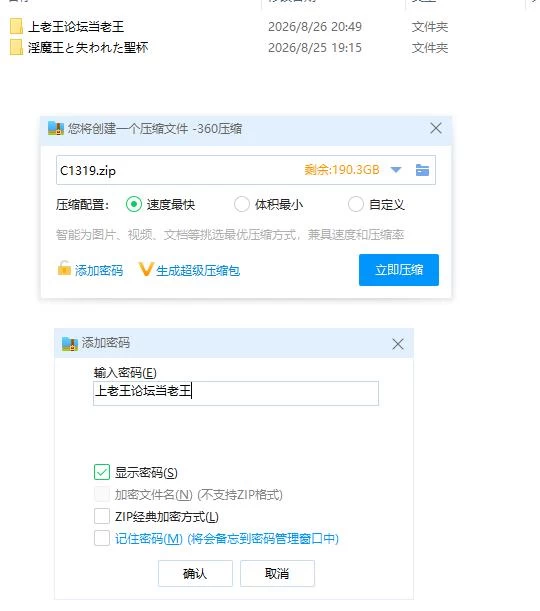Click the orange V super-compress icon

146,269
